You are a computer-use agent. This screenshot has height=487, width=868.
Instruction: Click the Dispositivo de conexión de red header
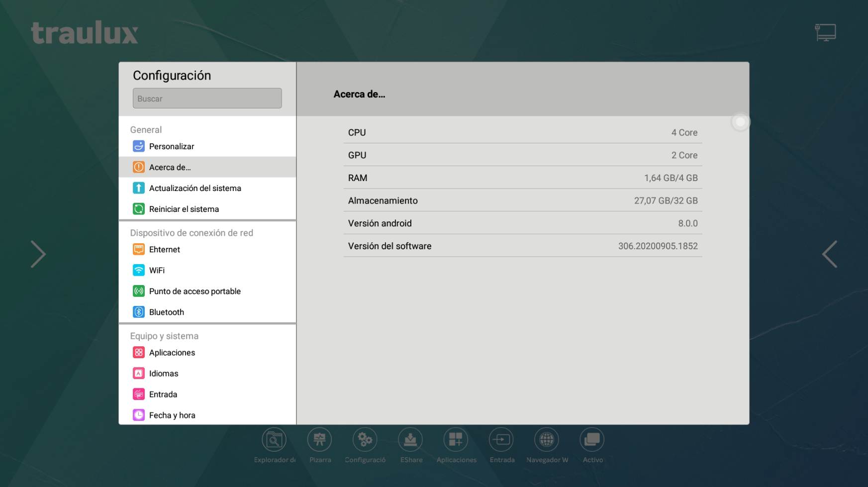pyautogui.click(x=192, y=233)
